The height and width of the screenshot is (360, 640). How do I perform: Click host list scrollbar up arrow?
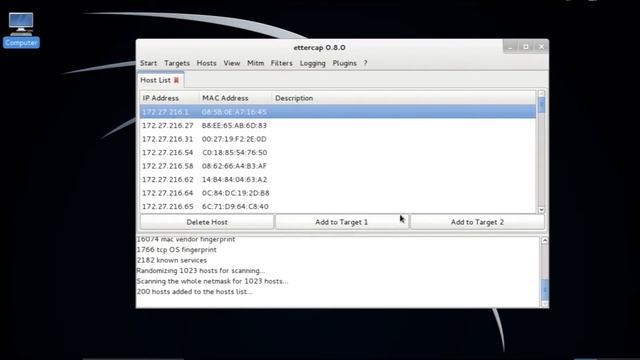(x=541, y=94)
